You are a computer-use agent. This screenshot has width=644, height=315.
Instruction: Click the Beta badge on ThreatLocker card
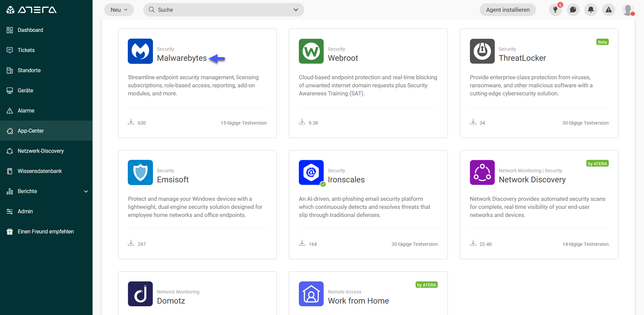pos(602,42)
